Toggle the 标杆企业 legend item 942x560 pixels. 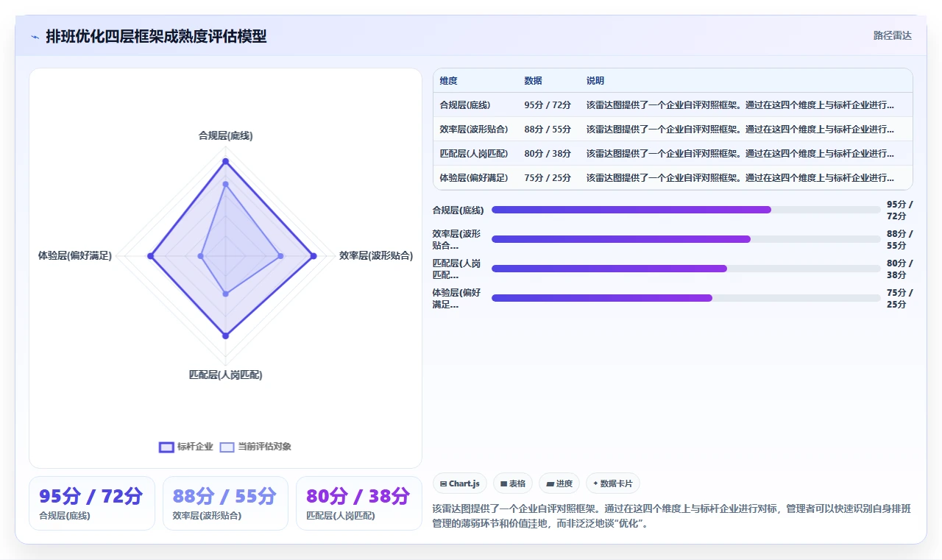pos(186,447)
